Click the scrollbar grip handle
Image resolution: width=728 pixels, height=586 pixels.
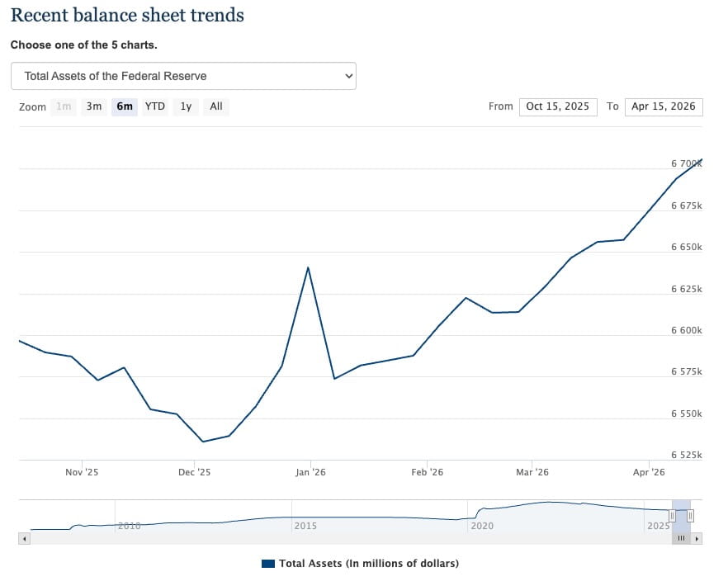[x=680, y=537]
